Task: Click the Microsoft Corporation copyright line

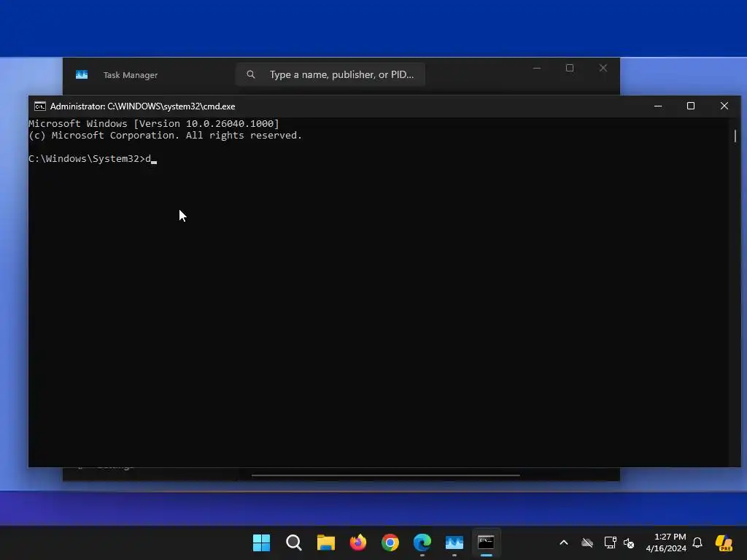Action: 166,135
